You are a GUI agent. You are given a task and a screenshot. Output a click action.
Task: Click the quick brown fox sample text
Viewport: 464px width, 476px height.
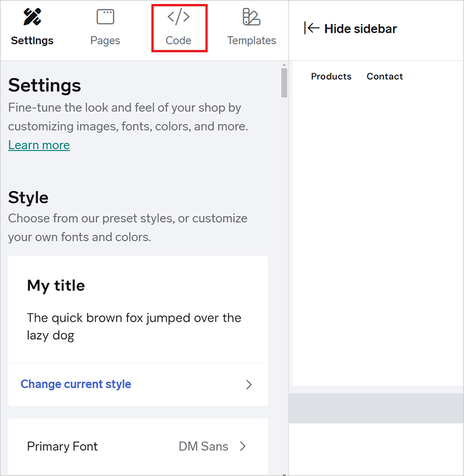[134, 327]
